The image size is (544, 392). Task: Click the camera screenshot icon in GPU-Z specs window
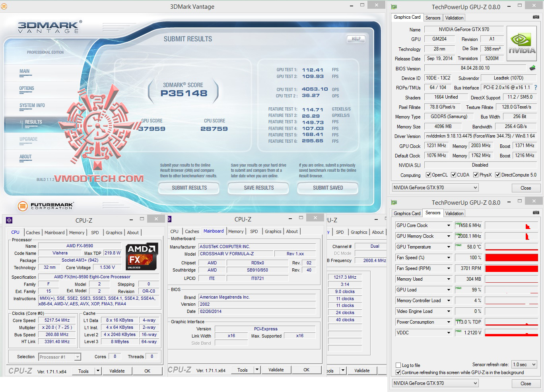point(536,17)
